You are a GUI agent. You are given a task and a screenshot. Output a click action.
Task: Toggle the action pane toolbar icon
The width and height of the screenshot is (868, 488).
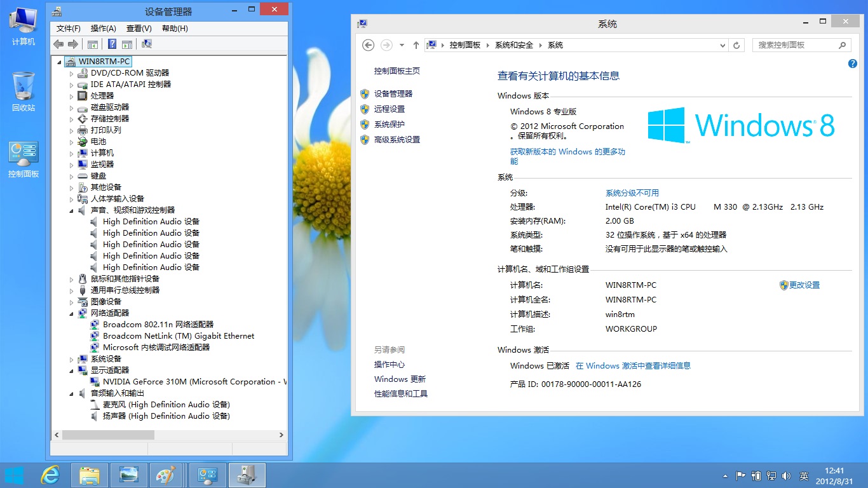tap(126, 44)
